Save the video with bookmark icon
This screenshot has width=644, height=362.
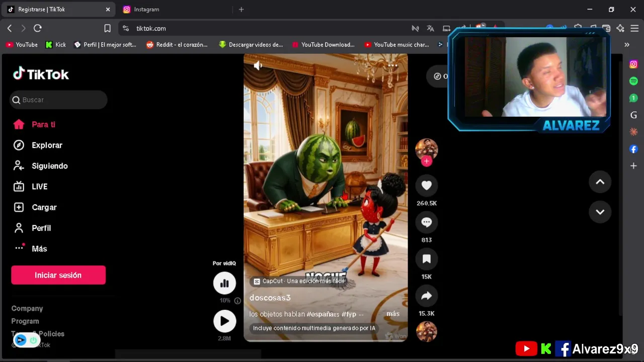pos(427,259)
